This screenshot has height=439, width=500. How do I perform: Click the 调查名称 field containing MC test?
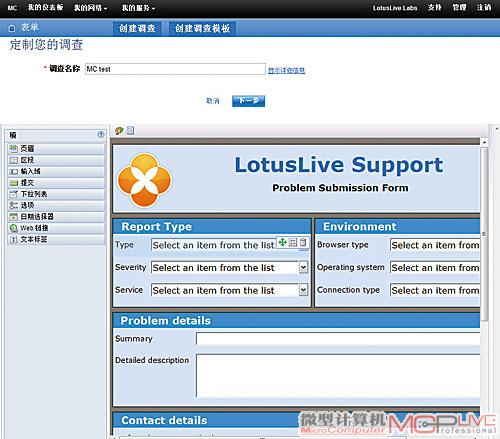(175, 69)
